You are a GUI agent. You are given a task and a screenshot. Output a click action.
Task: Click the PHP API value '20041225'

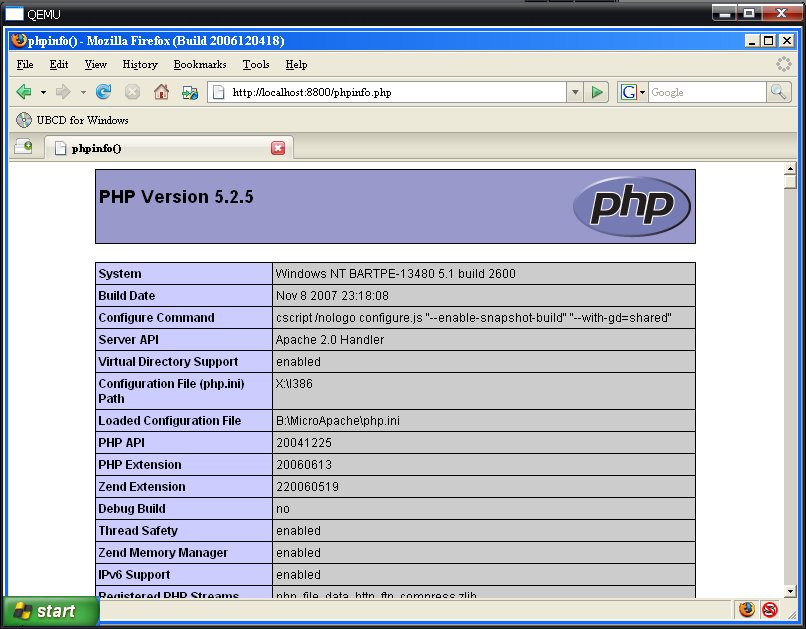click(304, 443)
